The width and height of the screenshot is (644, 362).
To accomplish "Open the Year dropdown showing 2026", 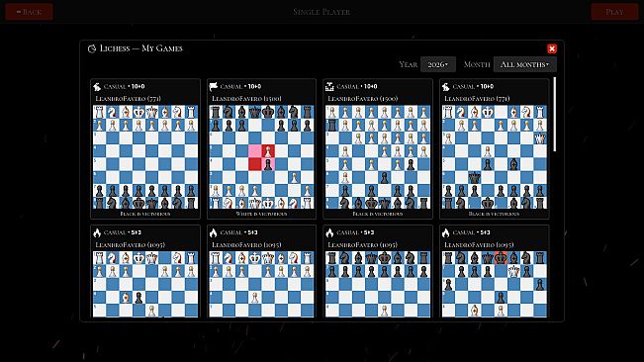I will click(x=438, y=64).
